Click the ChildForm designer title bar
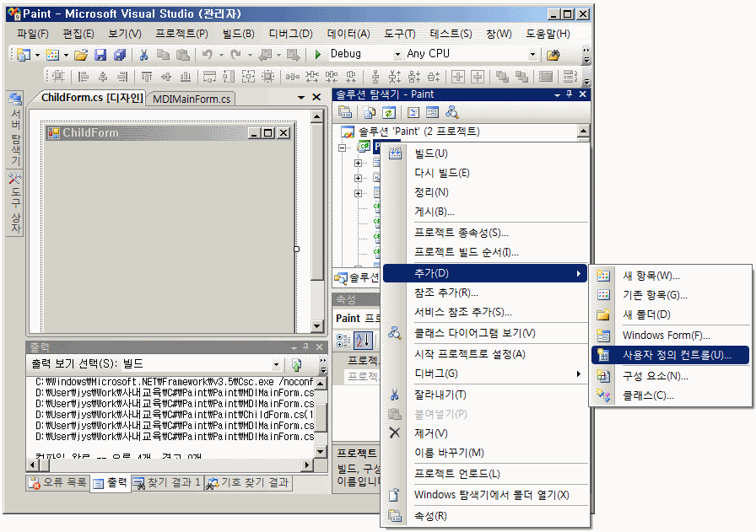This screenshot has height=532, width=756. point(169,132)
